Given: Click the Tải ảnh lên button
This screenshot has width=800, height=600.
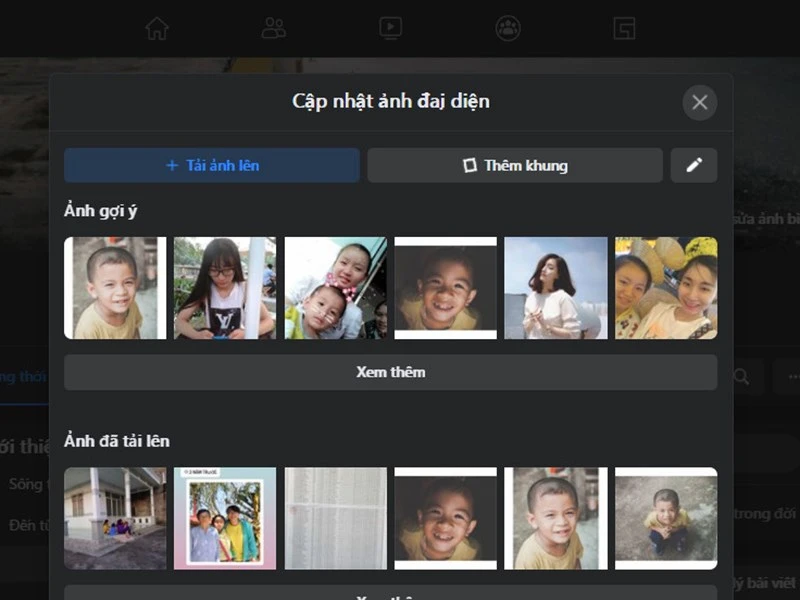Looking at the screenshot, I should pyautogui.click(x=211, y=165).
